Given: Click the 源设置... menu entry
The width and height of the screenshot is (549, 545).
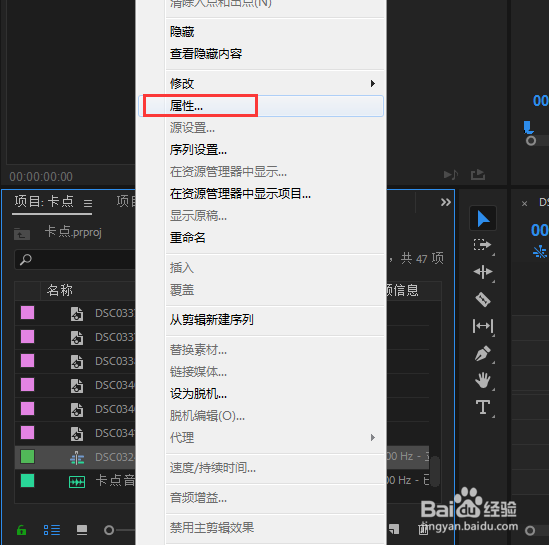Looking at the screenshot, I should tap(261, 128).
